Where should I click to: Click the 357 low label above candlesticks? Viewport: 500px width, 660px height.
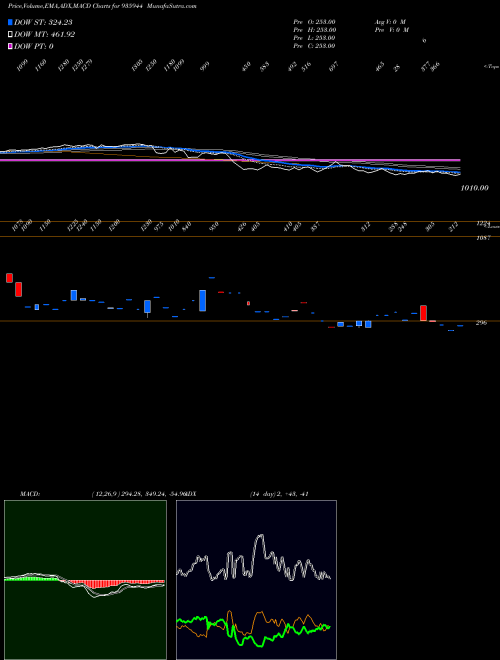pyautogui.click(x=315, y=226)
